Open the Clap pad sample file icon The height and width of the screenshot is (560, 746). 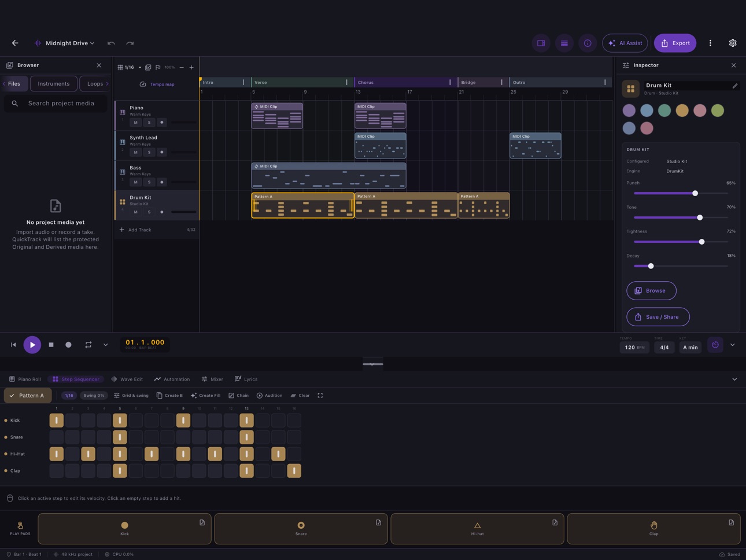[x=732, y=522]
